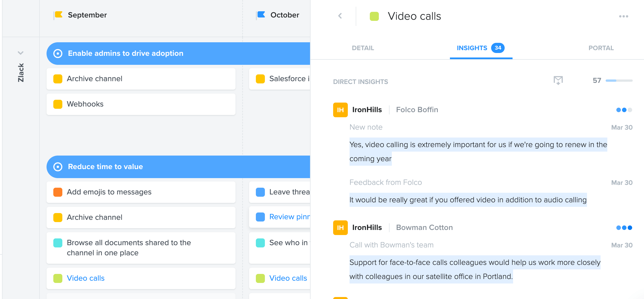Image resolution: width=644 pixels, height=299 pixels.
Task: Collapse the Zlack row with chevron
Action: click(21, 53)
